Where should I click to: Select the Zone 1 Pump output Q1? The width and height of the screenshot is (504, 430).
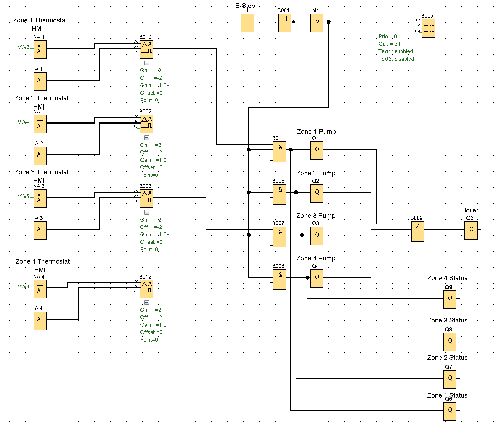pos(316,151)
